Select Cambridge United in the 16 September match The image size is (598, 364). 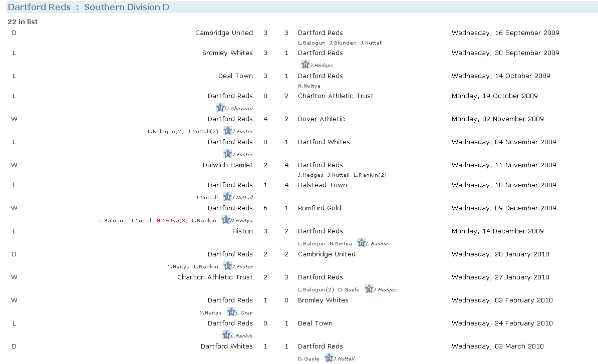[x=224, y=33]
